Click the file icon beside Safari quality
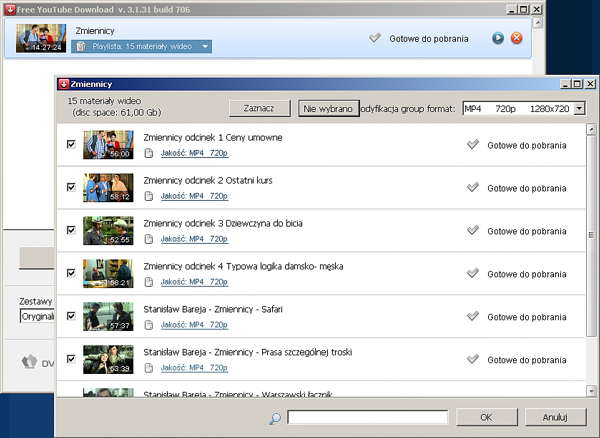The height and width of the screenshot is (438, 600). pos(149,325)
